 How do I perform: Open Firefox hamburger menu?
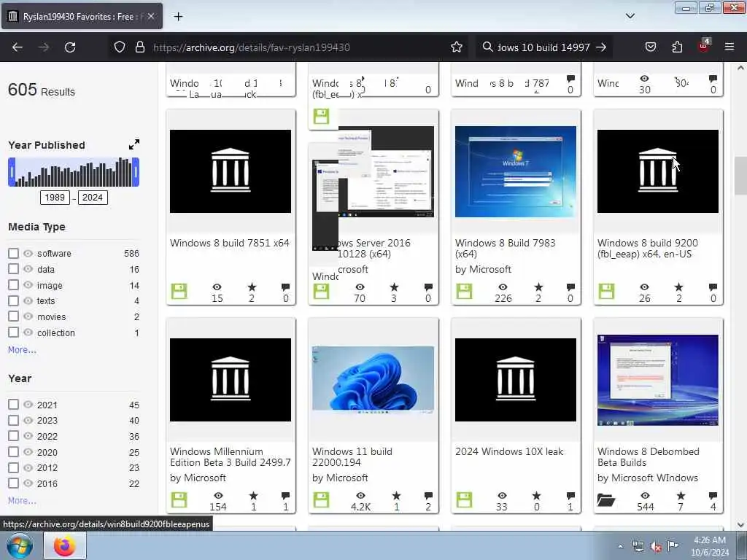pos(729,47)
